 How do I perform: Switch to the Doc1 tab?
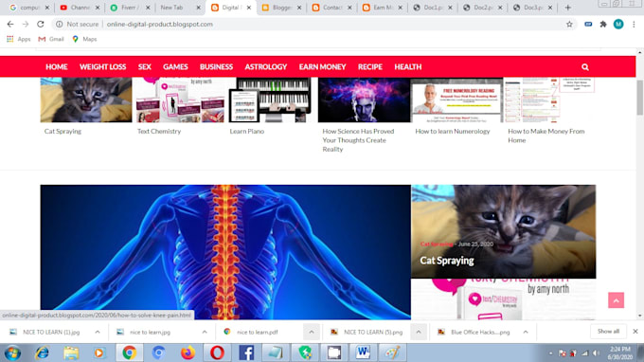pyautogui.click(x=433, y=8)
